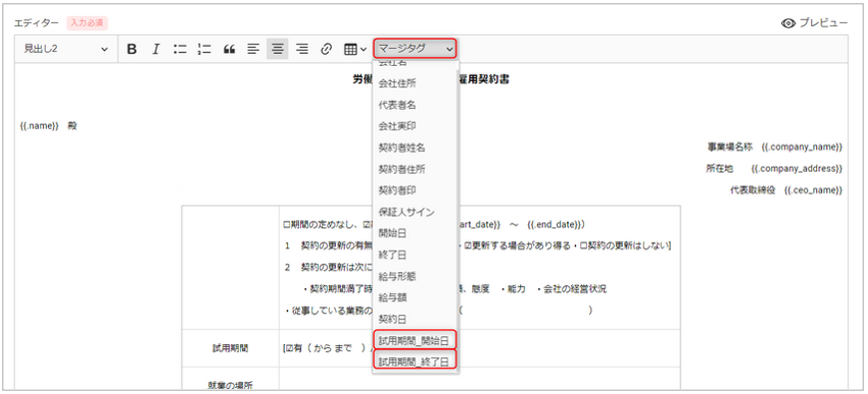The image size is (868, 394).
Task: Center align the text
Action: click(277, 49)
